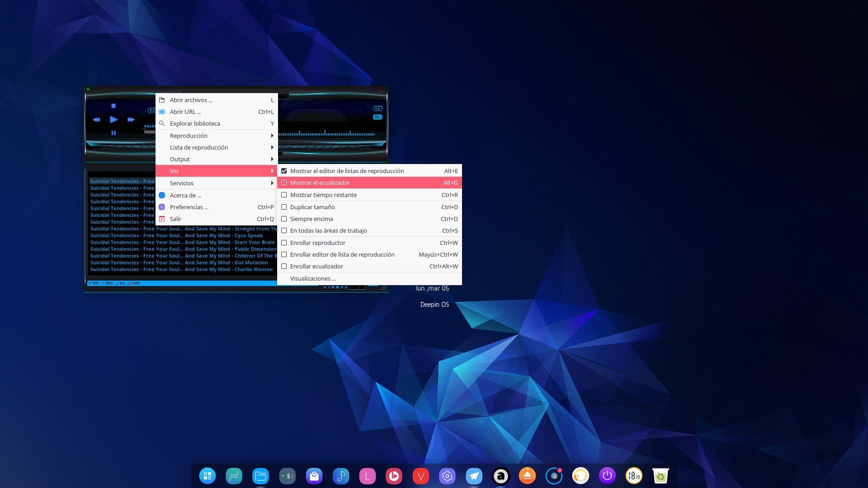Click the Stop square in the player
The height and width of the screenshot is (488, 868).
click(x=113, y=106)
